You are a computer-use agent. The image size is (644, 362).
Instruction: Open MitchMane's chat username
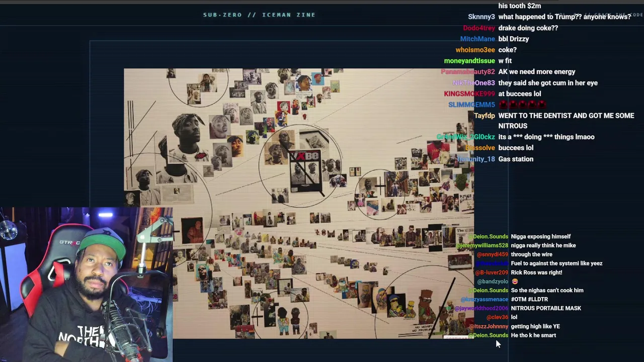click(x=477, y=39)
